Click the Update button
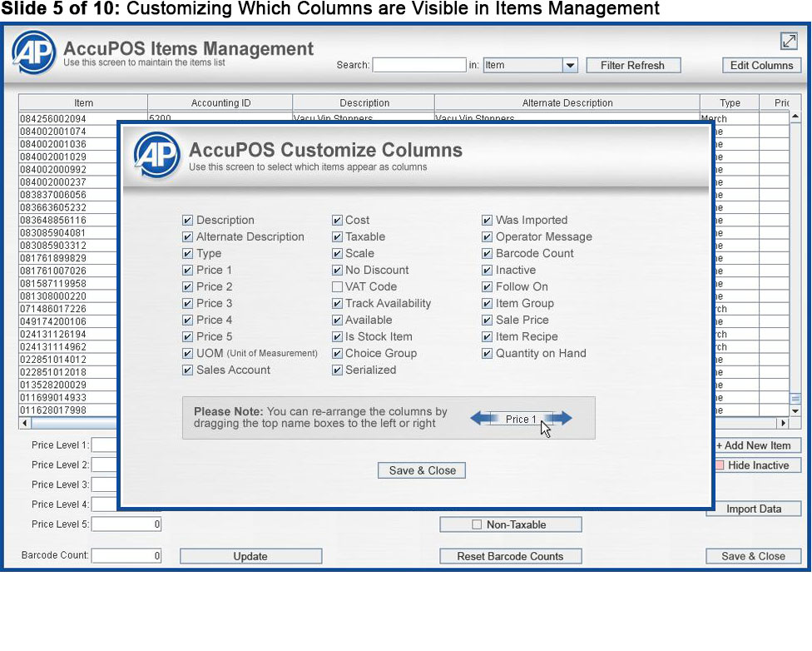Image resolution: width=812 pixels, height=651 pixels. point(250,556)
